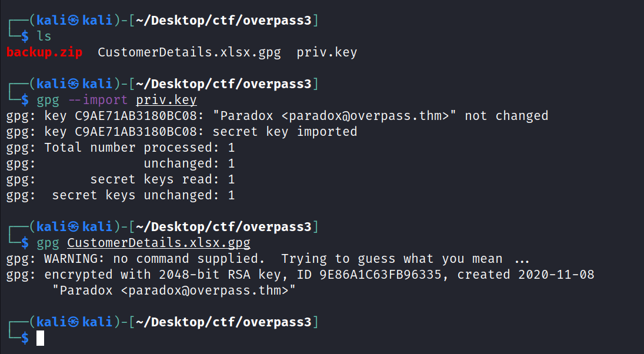Click priv.key in the ls output
This screenshot has width=644, height=354.
[x=326, y=52]
